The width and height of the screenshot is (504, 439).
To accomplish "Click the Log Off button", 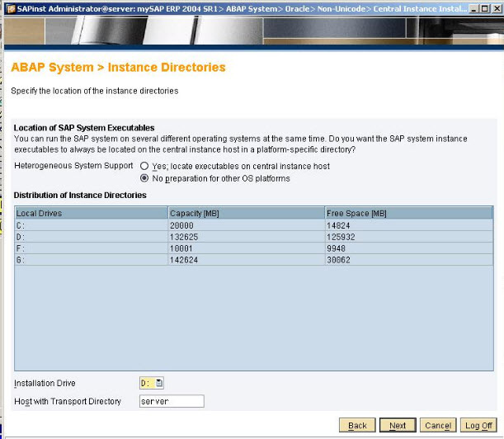I will tap(478, 426).
